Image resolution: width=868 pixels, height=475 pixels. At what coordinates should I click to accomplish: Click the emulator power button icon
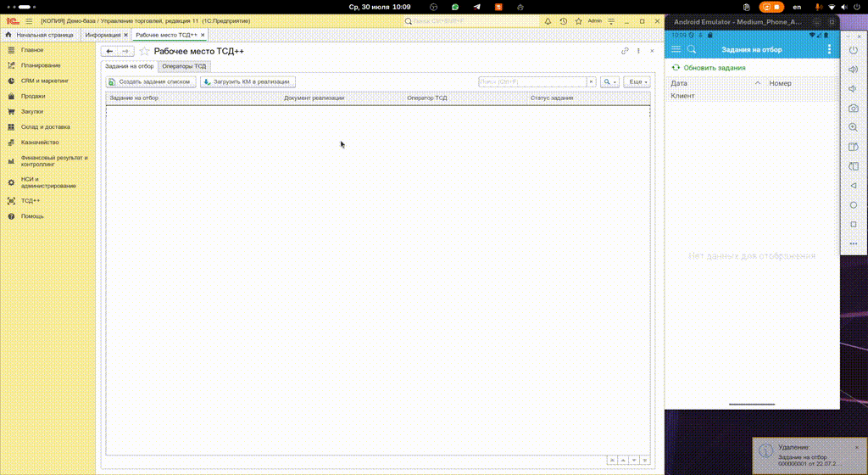[854, 50]
